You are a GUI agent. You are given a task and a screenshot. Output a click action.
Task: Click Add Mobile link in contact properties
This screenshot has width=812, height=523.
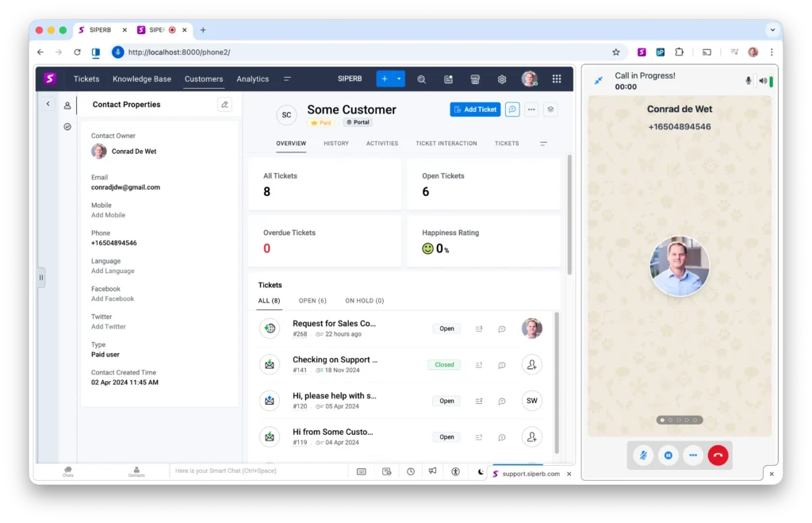(108, 215)
